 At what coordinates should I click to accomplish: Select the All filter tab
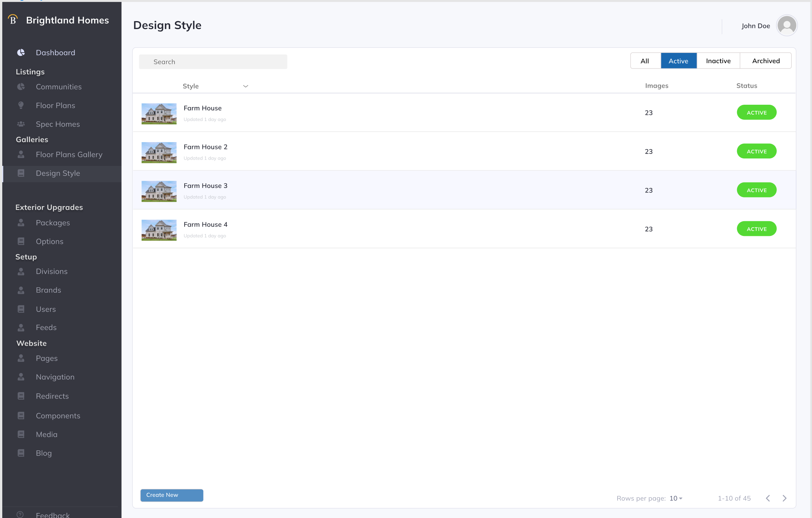[x=645, y=61]
